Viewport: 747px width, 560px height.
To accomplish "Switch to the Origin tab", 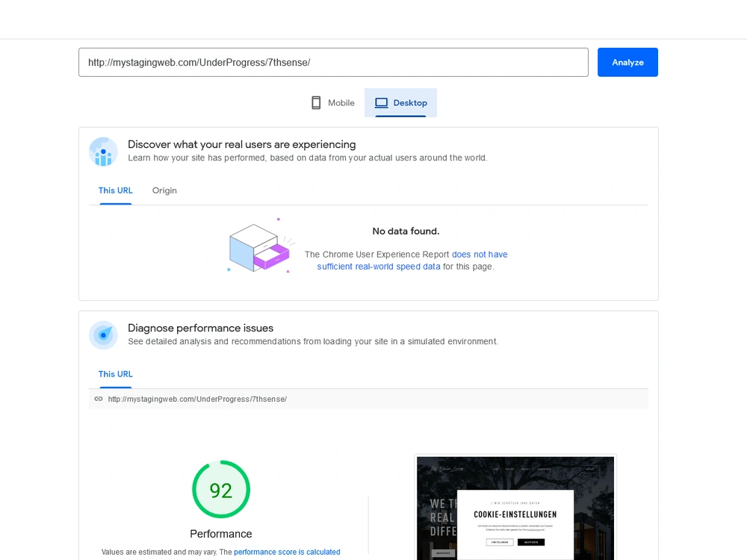I will (164, 190).
